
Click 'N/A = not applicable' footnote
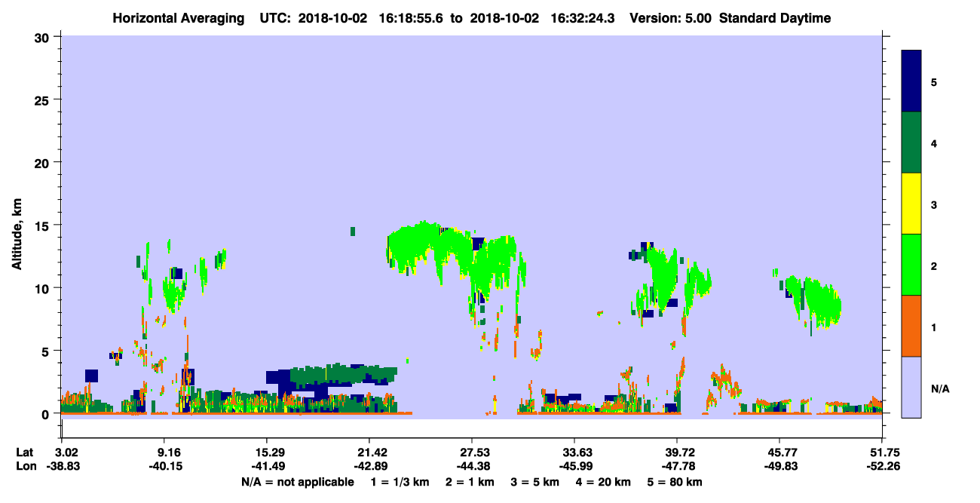[297, 482]
